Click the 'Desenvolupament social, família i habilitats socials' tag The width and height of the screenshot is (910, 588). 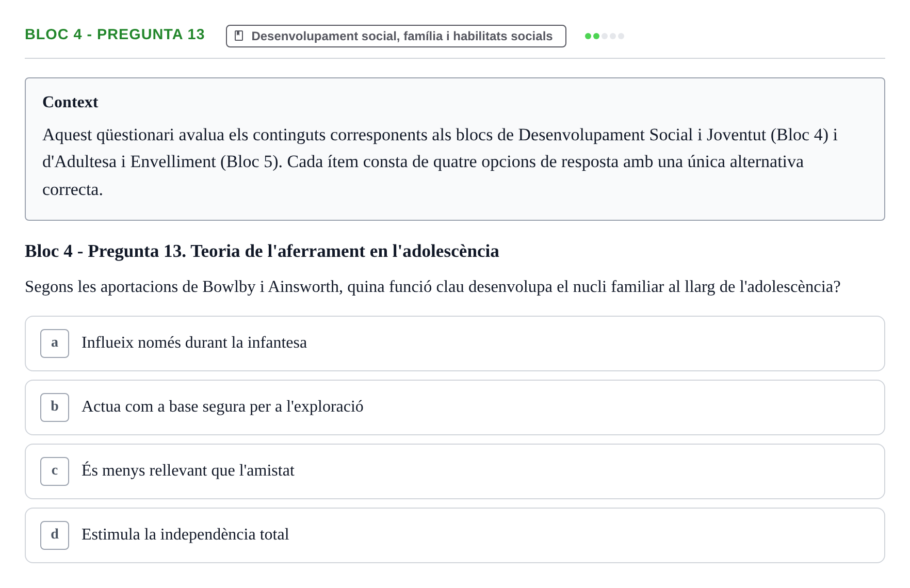pos(396,36)
